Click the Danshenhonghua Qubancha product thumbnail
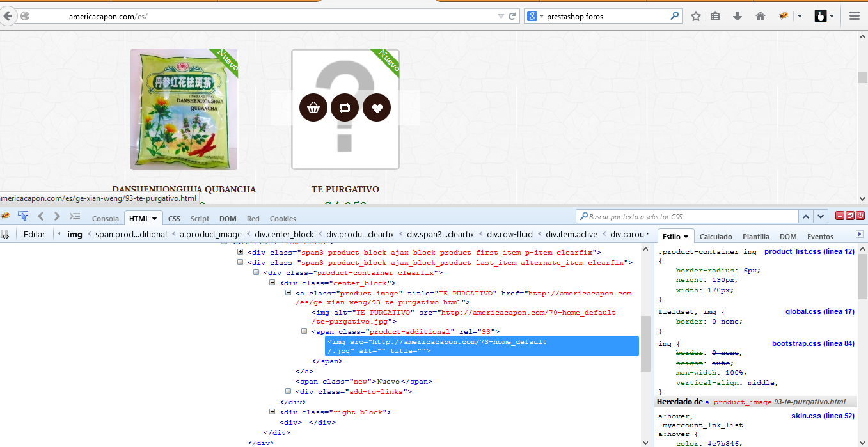This screenshot has height=447, width=868. click(184, 109)
